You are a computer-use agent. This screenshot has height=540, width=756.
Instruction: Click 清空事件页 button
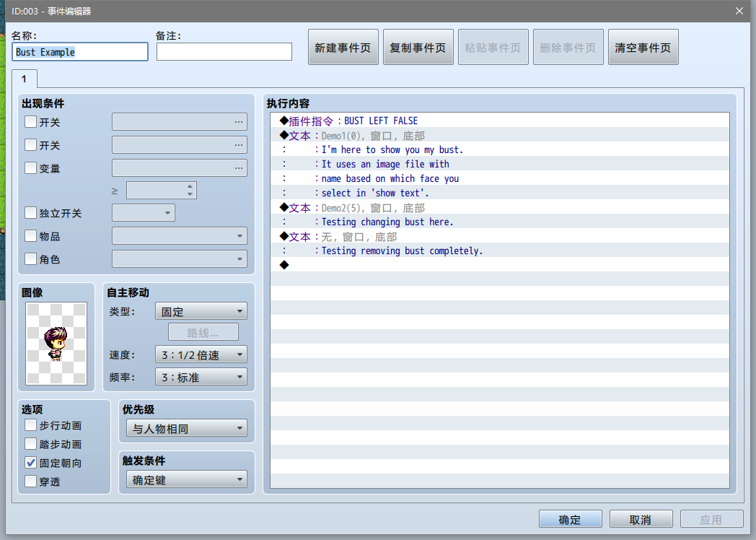pyautogui.click(x=643, y=48)
